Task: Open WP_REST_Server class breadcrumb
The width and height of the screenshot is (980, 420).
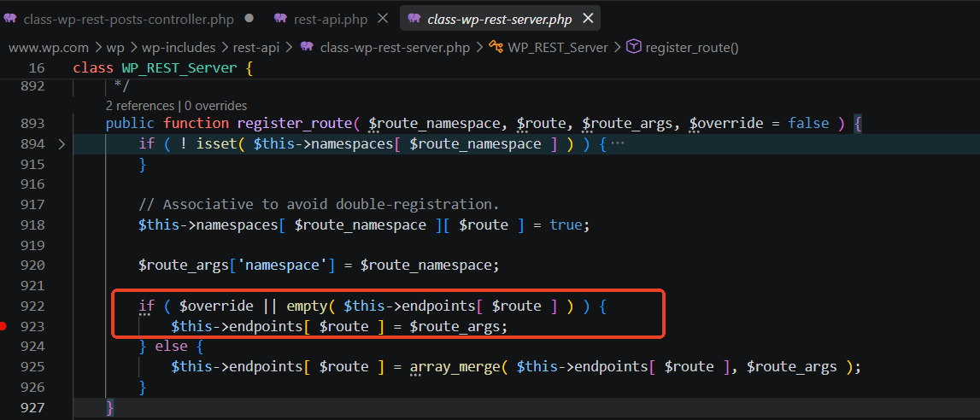Action: click(558, 48)
